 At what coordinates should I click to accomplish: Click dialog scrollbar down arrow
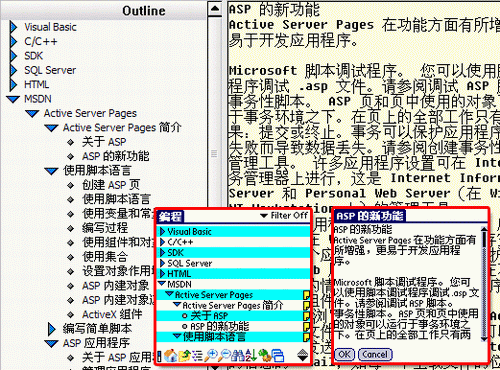tap(484, 339)
